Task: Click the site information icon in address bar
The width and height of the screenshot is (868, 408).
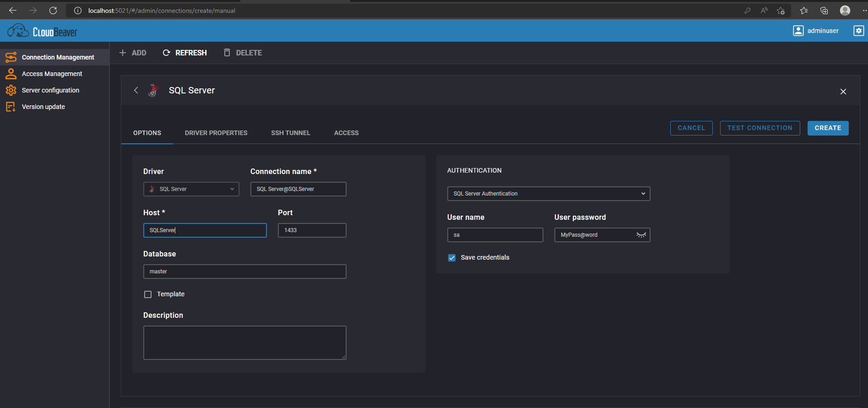Action: click(x=78, y=11)
